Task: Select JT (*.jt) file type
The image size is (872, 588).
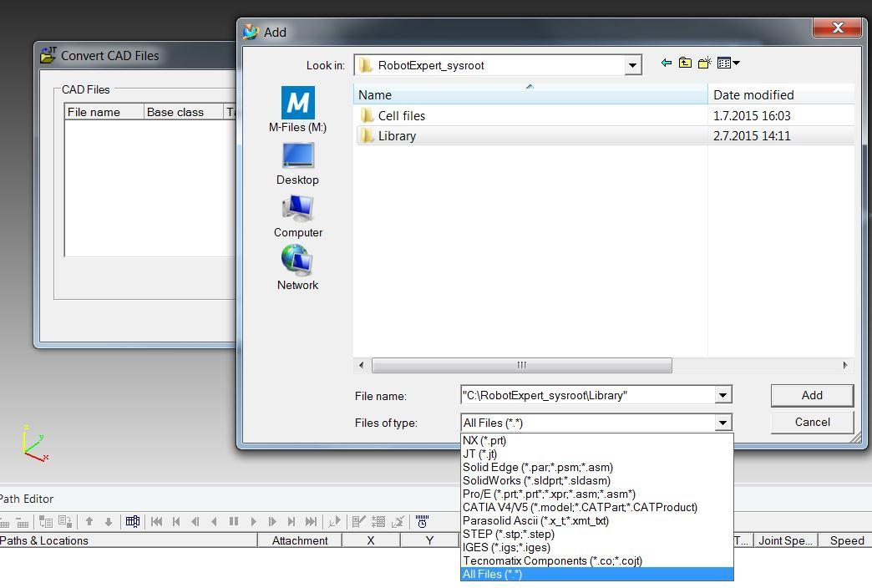Action: pos(596,454)
